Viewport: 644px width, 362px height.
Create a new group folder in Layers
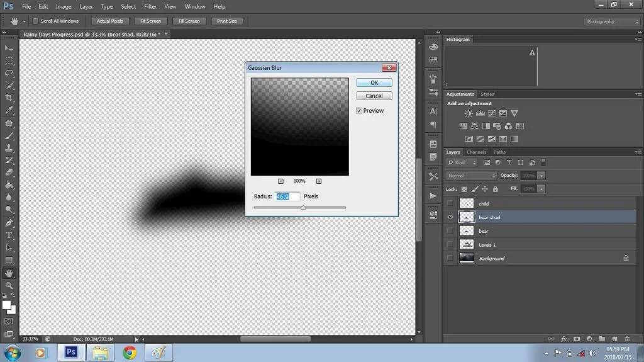tap(602, 339)
